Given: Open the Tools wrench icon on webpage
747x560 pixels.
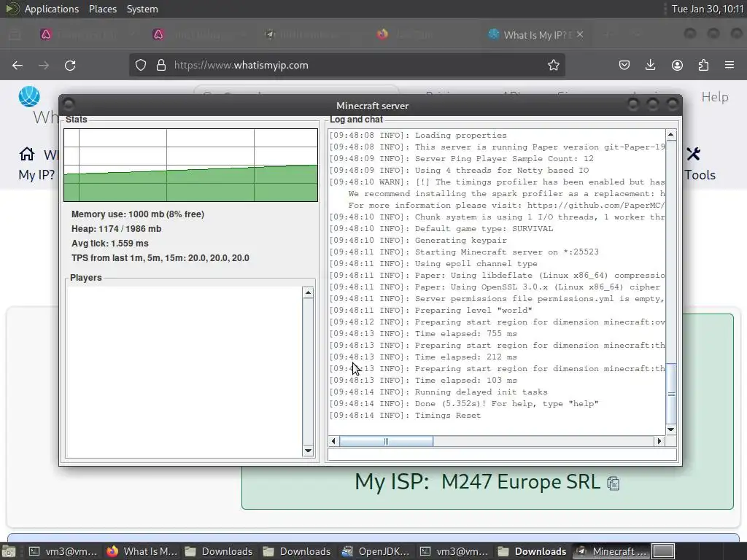Looking at the screenshot, I should point(693,154).
